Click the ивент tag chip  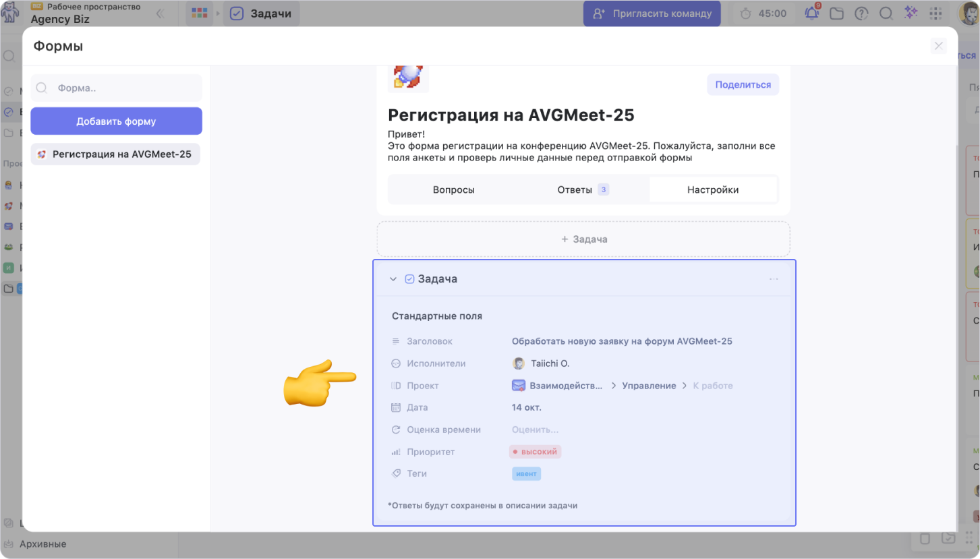click(x=527, y=474)
